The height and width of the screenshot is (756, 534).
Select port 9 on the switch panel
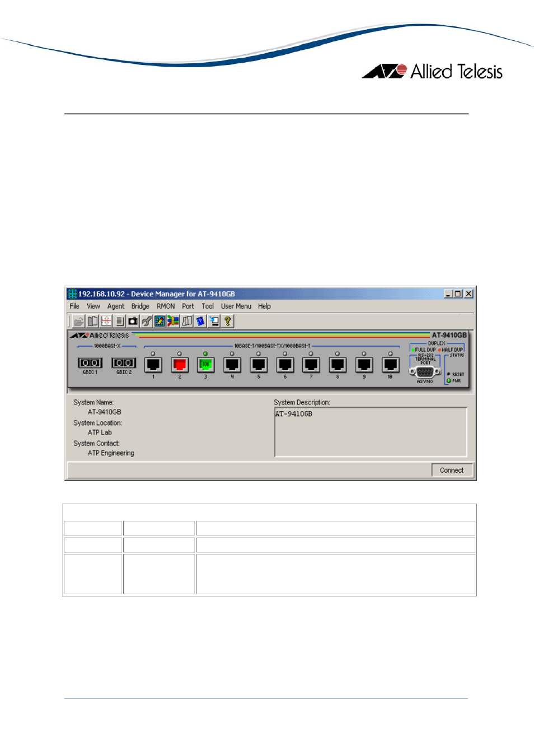pos(364,365)
